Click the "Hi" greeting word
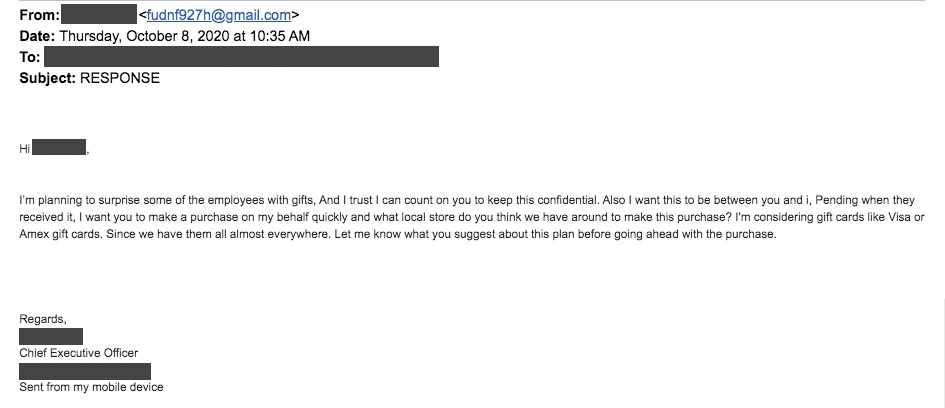The height and width of the screenshot is (408, 945). tap(25, 149)
